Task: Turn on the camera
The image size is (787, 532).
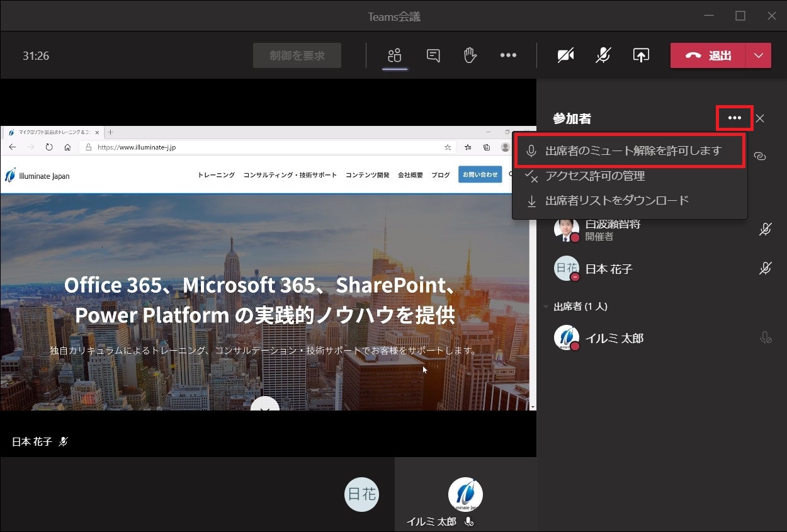Action: tap(566, 55)
